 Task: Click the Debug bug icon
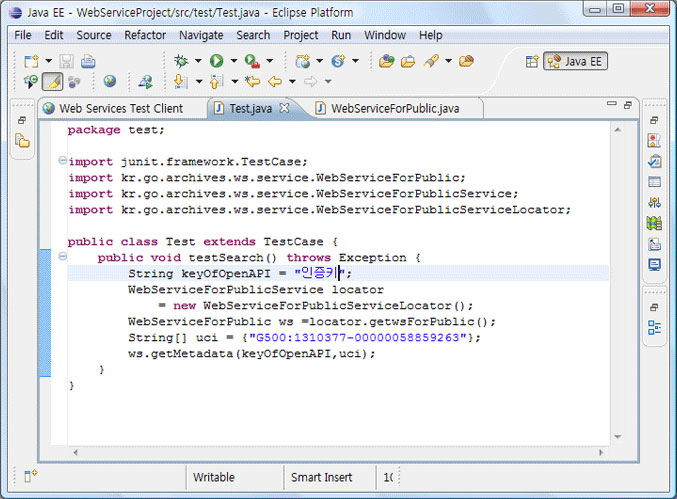coord(181,61)
